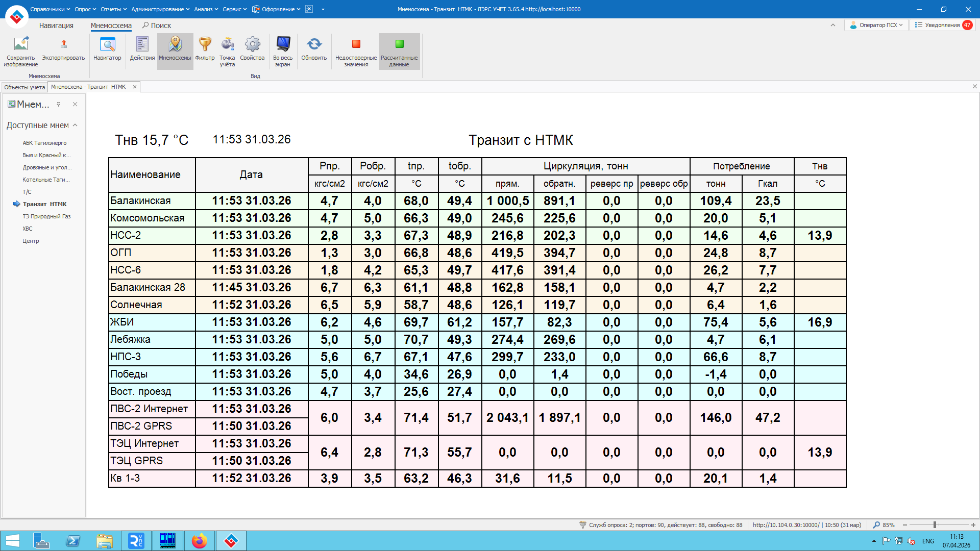Open the Notifications button
Screen dimensions: 980x551
(x=942, y=25)
